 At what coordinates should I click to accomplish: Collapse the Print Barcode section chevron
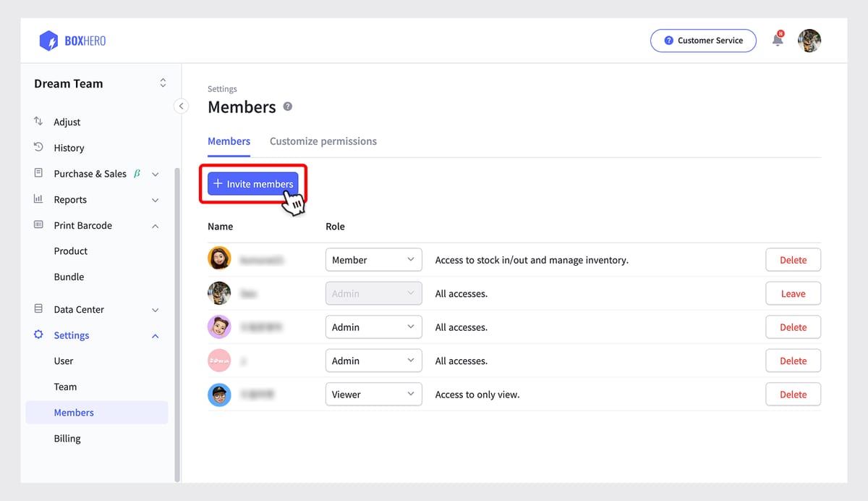(x=155, y=226)
